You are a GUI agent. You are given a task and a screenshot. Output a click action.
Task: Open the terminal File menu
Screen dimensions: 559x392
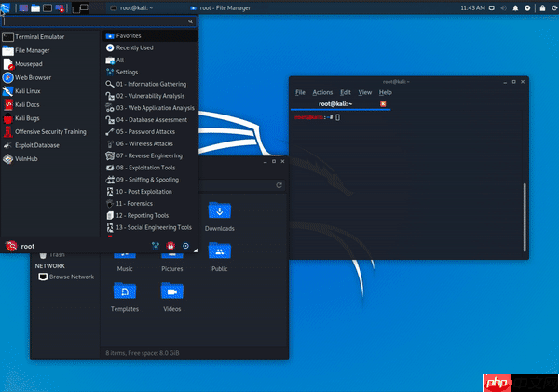(x=300, y=93)
